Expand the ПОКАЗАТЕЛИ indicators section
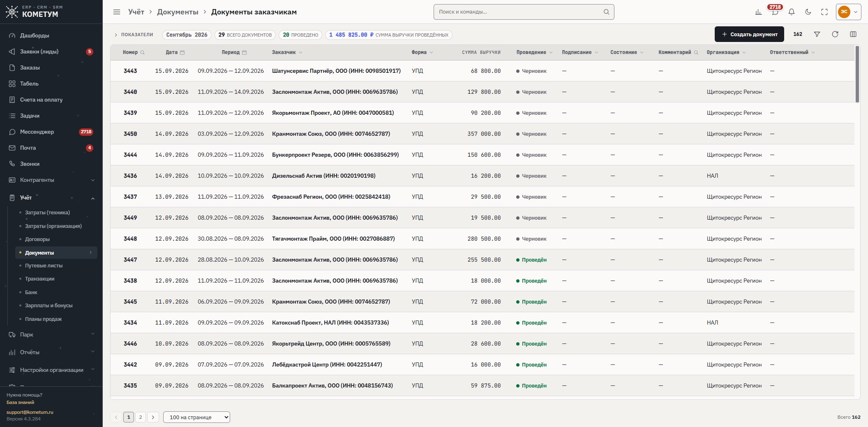This screenshot has height=427, width=868. 134,35
